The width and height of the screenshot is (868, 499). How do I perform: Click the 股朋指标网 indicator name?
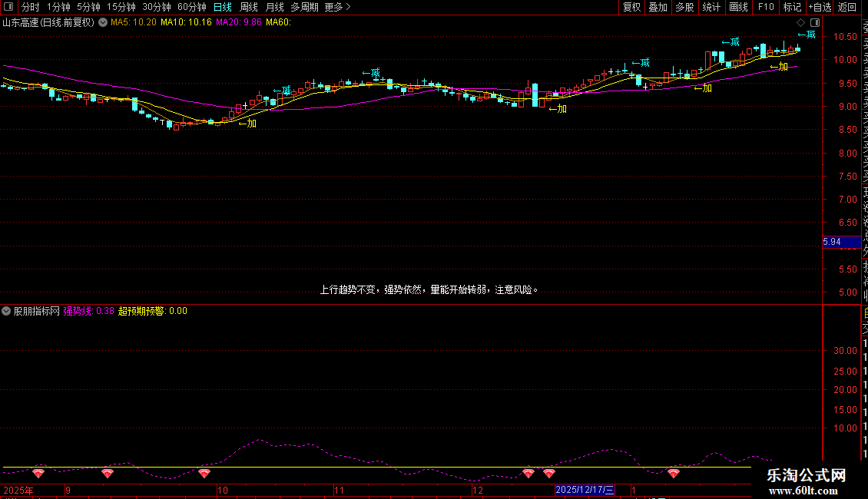[37, 311]
